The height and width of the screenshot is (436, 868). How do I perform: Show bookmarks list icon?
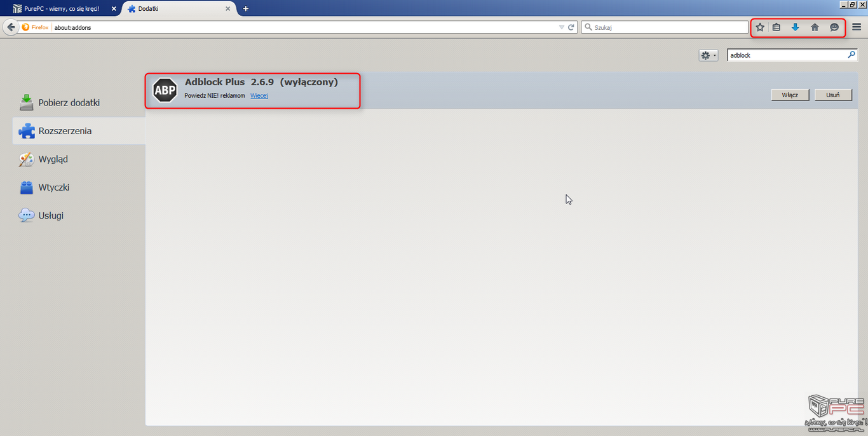coord(776,27)
